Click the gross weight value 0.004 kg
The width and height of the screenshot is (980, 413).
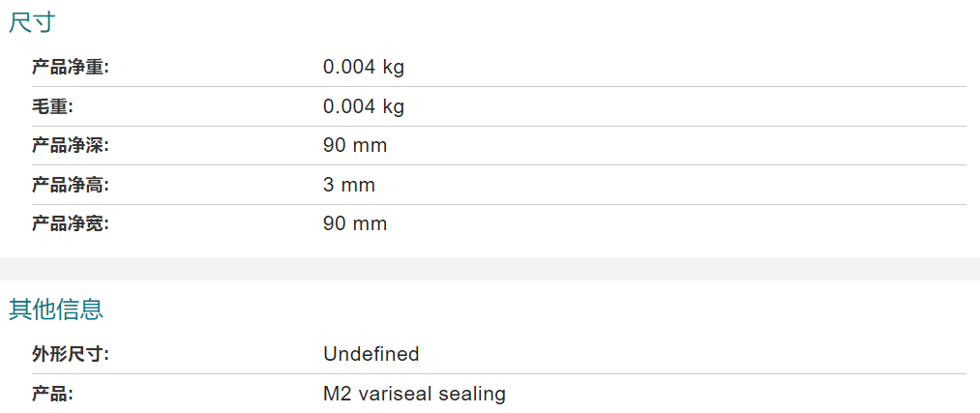363,106
